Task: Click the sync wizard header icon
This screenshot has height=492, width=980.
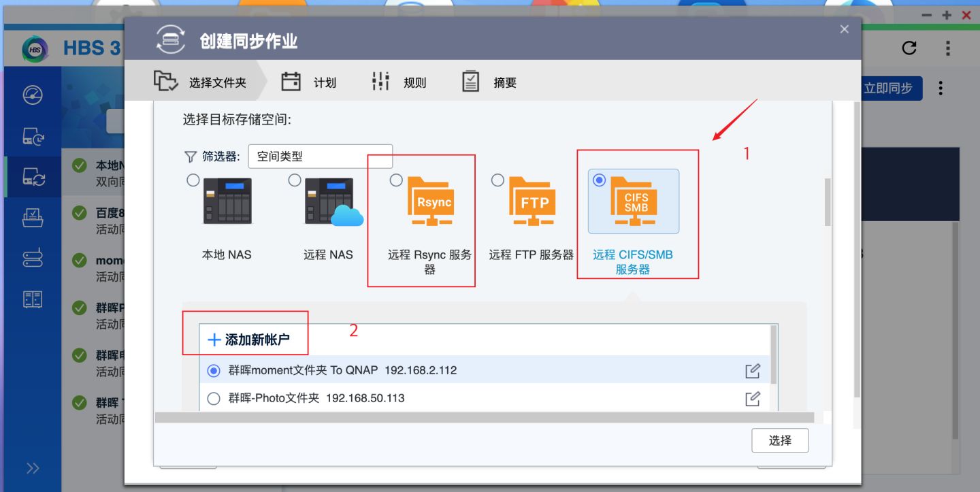Action: [x=170, y=40]
